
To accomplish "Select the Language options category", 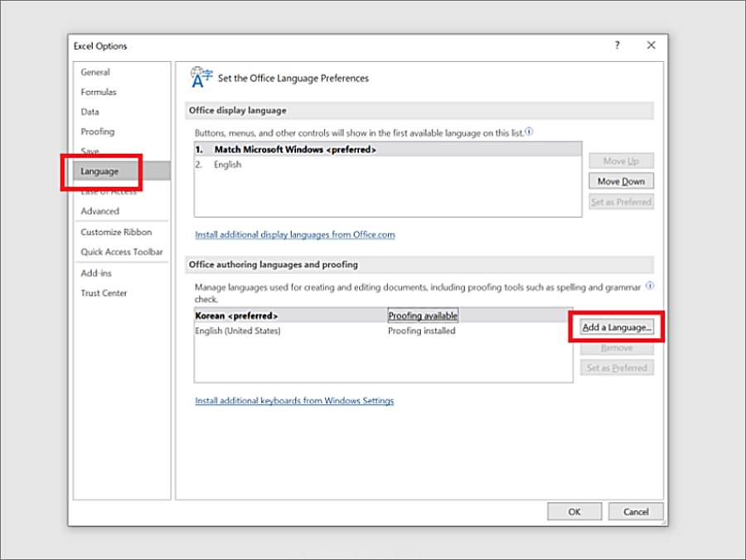I will pos(122,171).
